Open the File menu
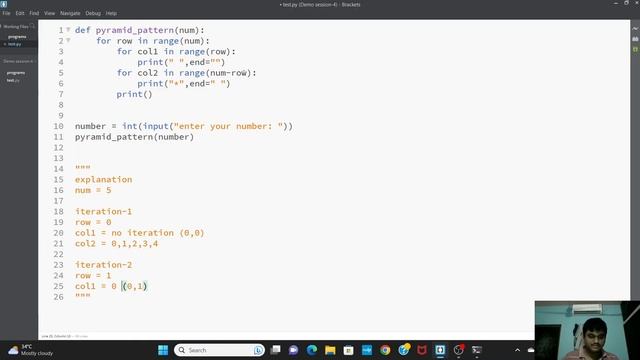This screenshot has height=360, width=640. tap(6, 13)
